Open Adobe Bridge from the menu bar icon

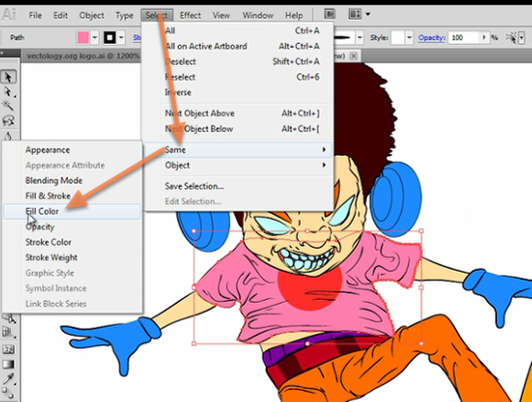point(329,15)
